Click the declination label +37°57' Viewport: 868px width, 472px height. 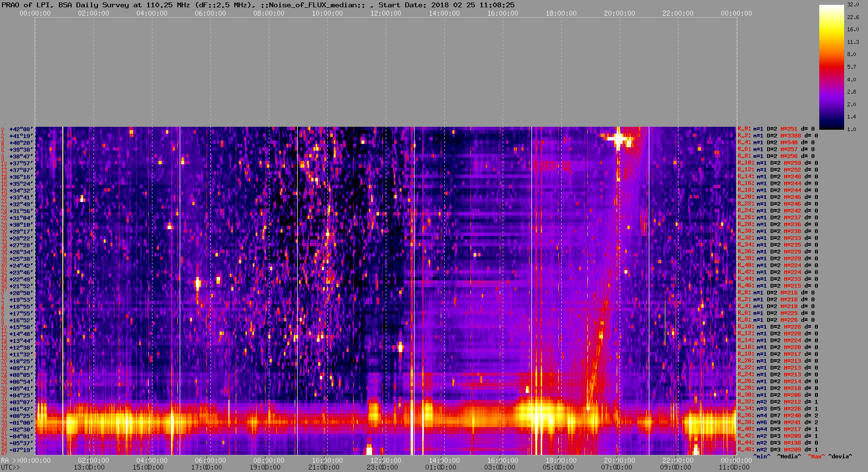tap(21, 163)
